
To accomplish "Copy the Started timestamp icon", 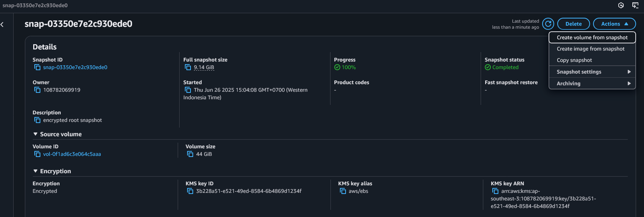I will [x=188, y=90].
